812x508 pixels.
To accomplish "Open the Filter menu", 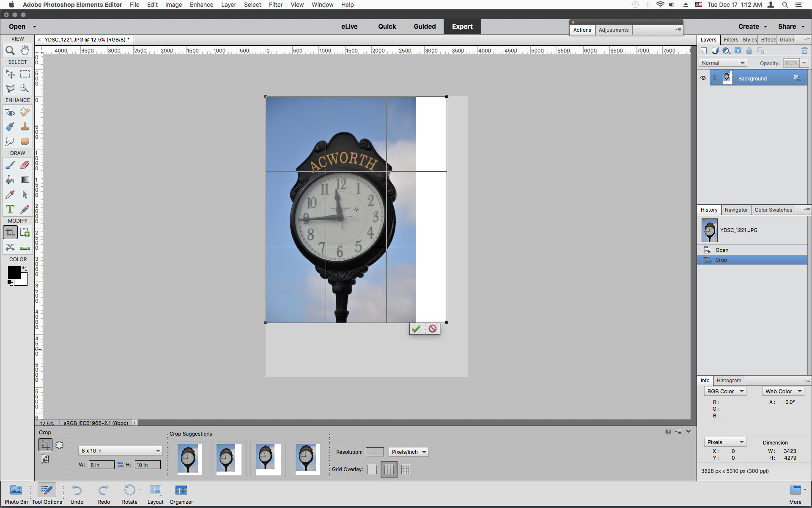I will [276, 5].
